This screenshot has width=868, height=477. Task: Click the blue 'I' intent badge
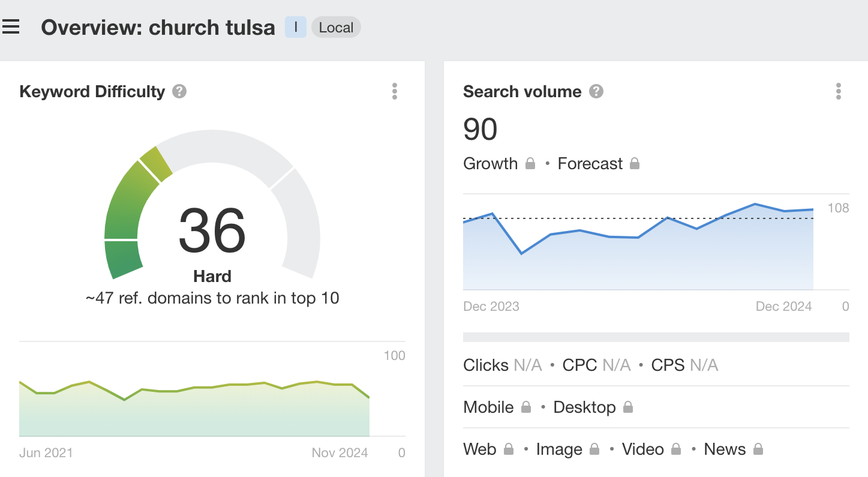coord(295,28)
